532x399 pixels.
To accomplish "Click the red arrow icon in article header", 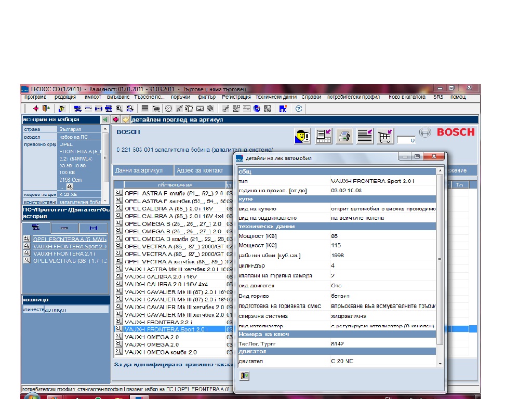I will pyautogui.click(x=115, y=119).
